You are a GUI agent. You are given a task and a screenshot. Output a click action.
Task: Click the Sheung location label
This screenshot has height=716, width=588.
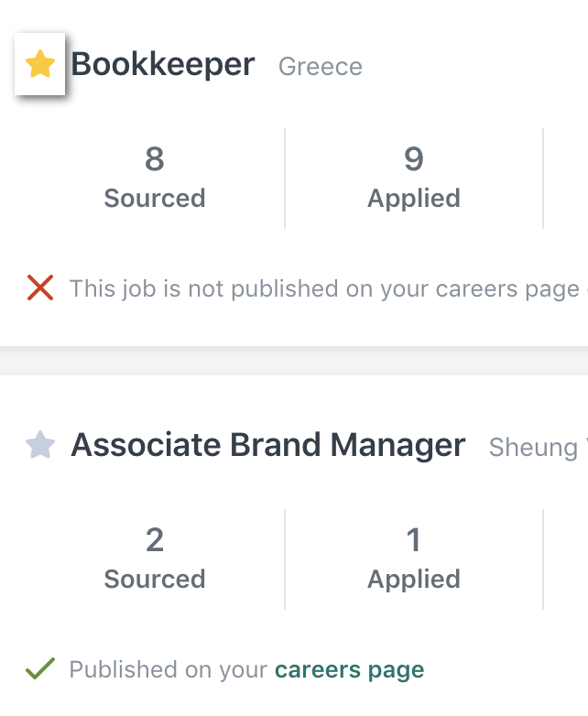[x=534, y=448]
